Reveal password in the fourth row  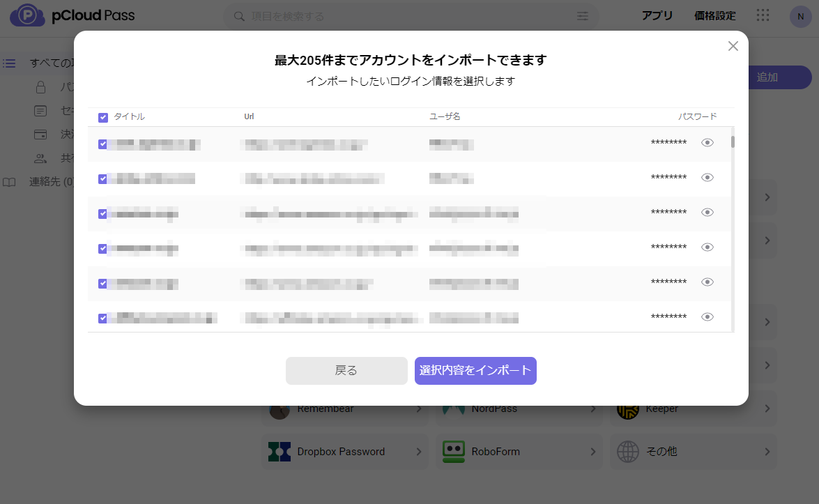coord(707,247)
